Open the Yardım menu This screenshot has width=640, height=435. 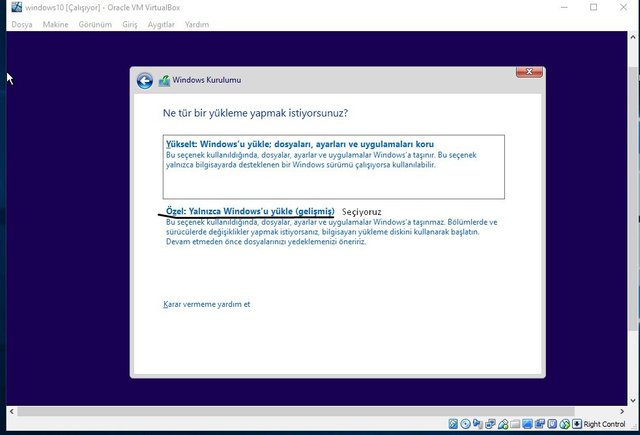coord(197,24)
